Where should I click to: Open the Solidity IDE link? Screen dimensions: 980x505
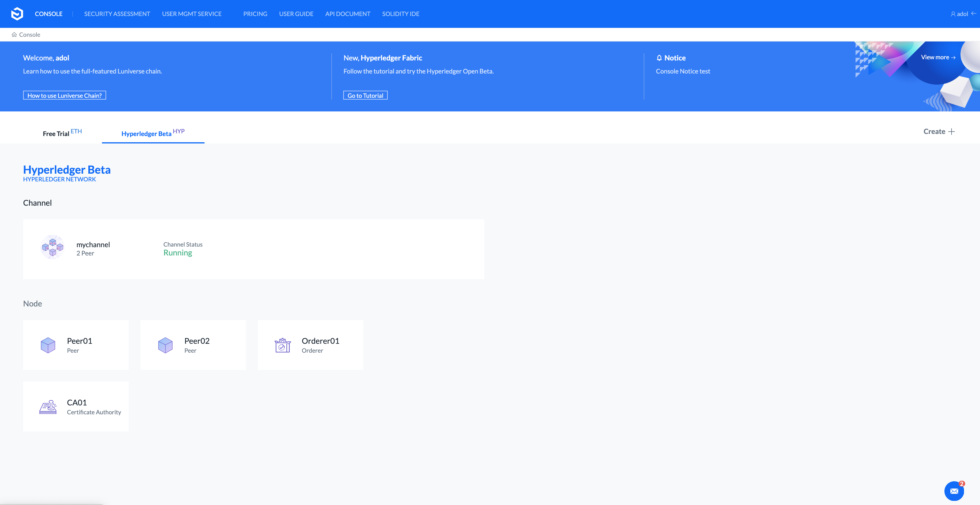[x=400, y=14]
